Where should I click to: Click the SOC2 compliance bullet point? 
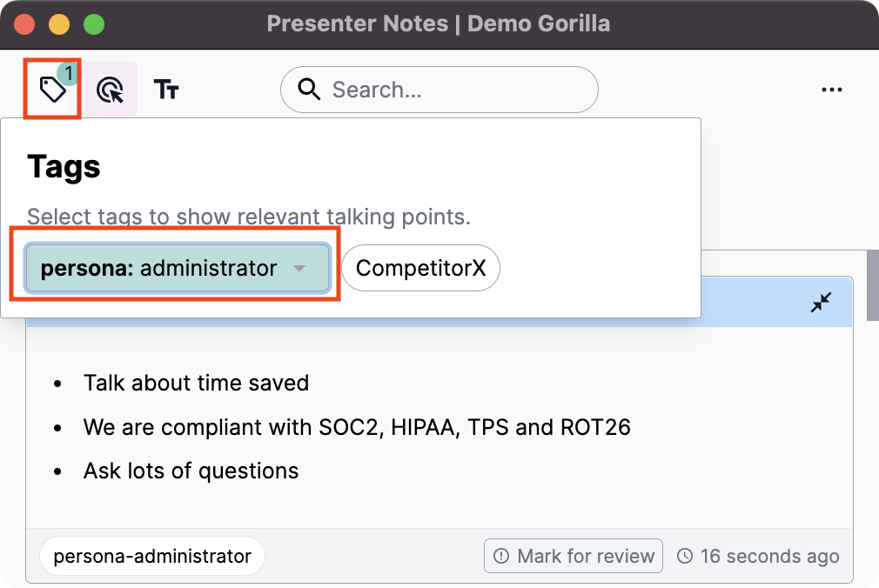(357, 427)
